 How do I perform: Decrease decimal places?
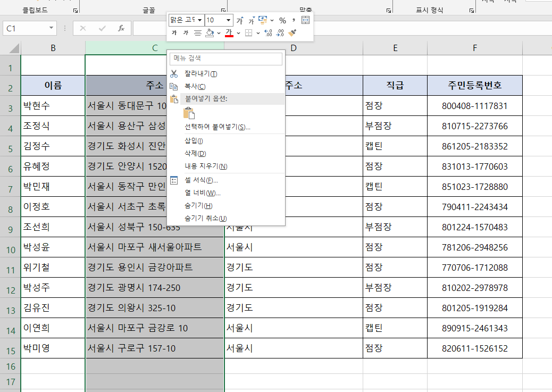click(280, 33)
